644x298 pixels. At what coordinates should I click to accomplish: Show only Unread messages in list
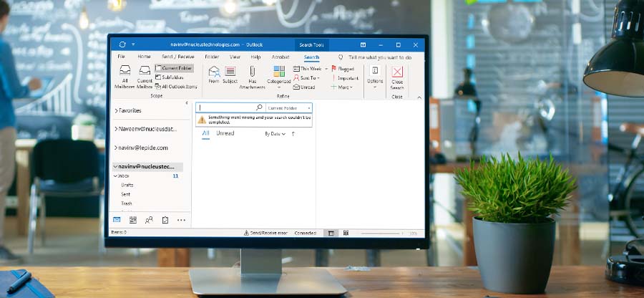coord(225,133)
